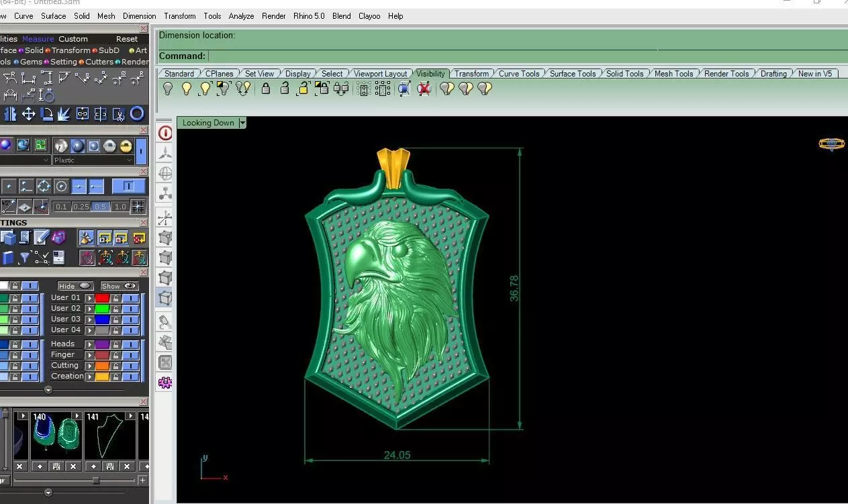Click the purple gear icon on viewport sidebar
848x504 pixels.
(165, 383)
